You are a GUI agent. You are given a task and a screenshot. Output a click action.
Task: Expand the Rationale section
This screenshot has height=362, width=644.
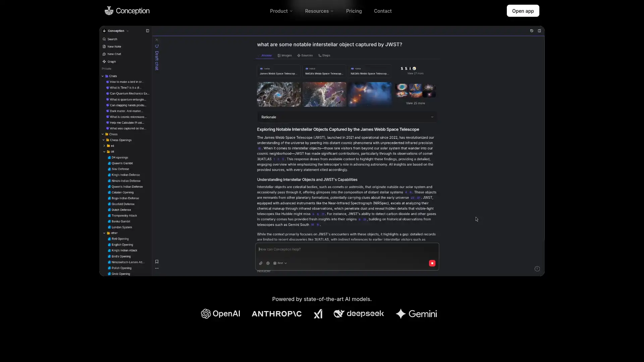click(x=347, y=117)
